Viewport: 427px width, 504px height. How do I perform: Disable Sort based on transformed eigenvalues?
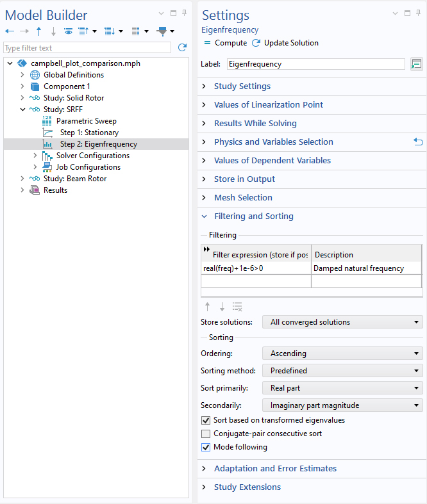(206, 421)
